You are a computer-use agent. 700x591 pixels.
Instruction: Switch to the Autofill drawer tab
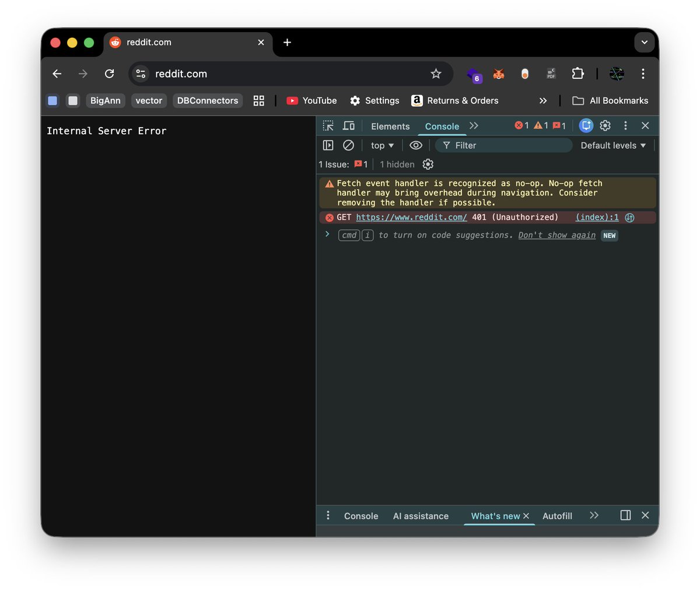tap(557, 516)
